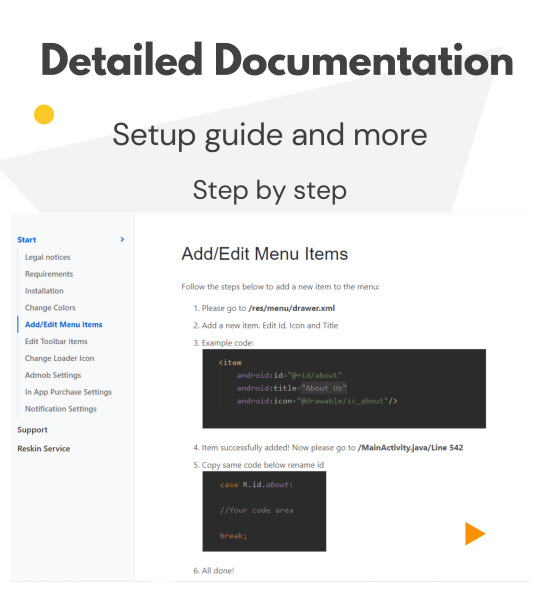Click the Detailed Documentation title
540x610 pixels.
tap(277, 60)
